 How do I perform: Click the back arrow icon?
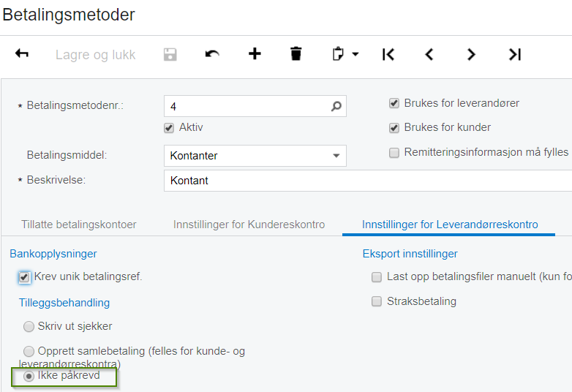point(22,54)
